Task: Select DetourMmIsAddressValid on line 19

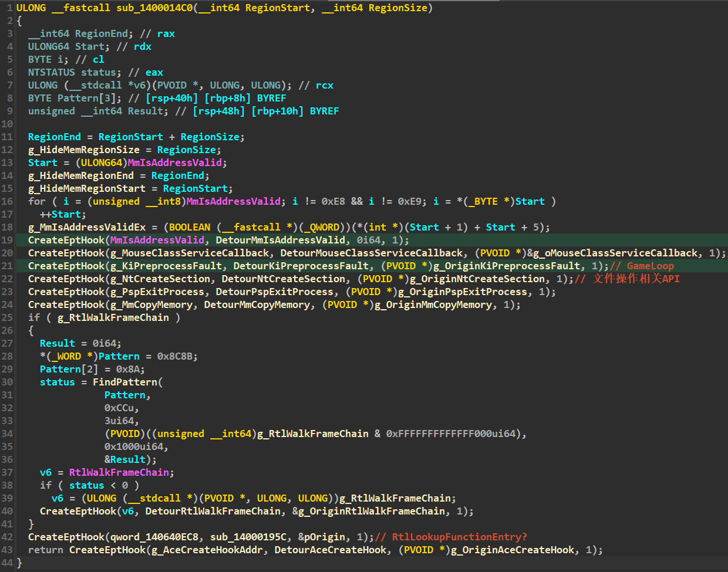Action: 281,240
